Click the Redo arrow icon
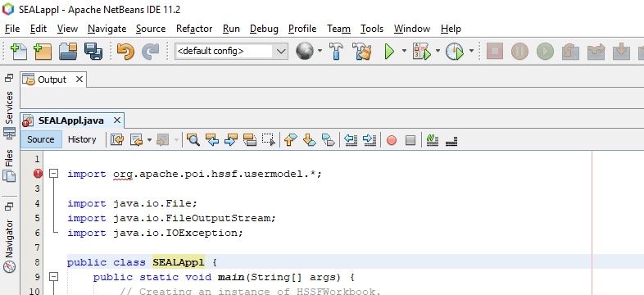The width and height of the screenshot is (644, 295). (x=150, y=52)
